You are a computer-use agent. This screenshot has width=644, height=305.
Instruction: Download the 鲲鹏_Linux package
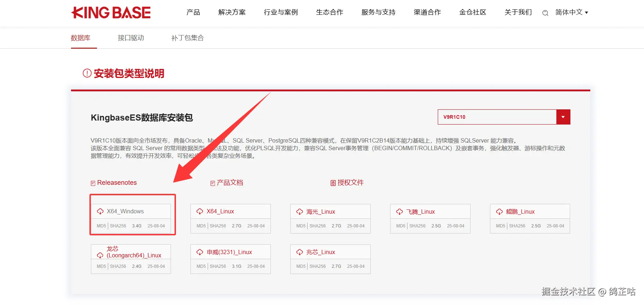click(520, 212)
